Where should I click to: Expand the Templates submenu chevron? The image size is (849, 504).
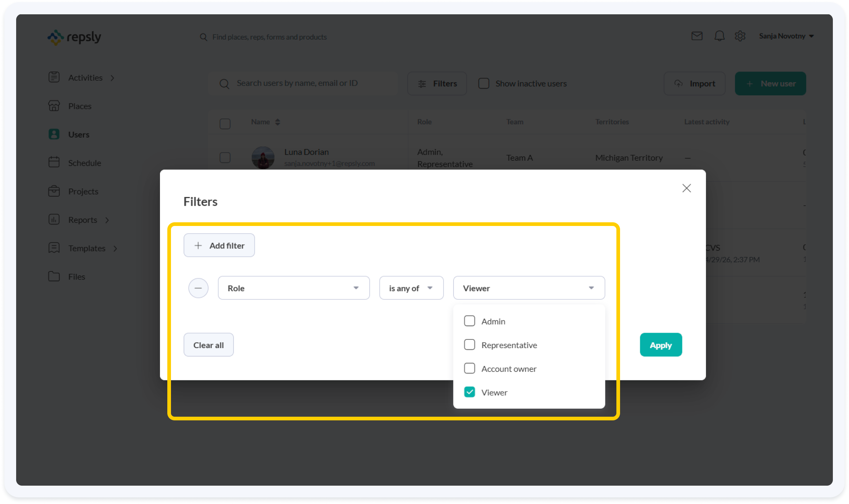coord(115,248)
